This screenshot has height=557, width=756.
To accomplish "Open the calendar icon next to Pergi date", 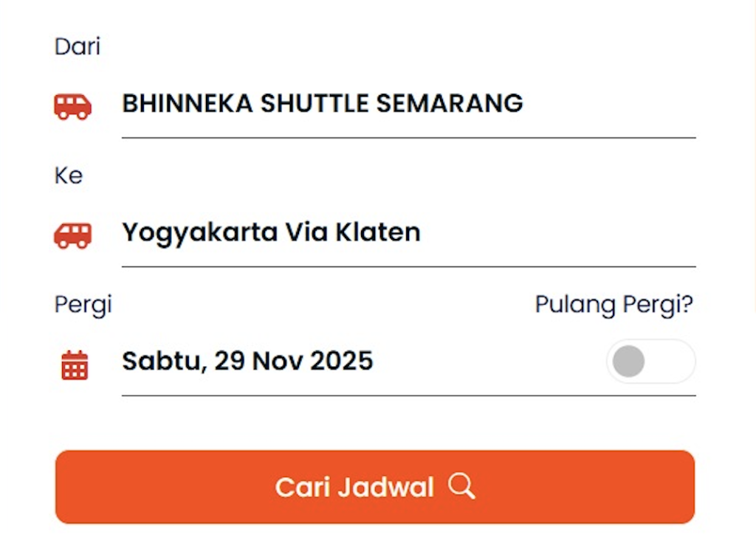I will pos(75,365).
